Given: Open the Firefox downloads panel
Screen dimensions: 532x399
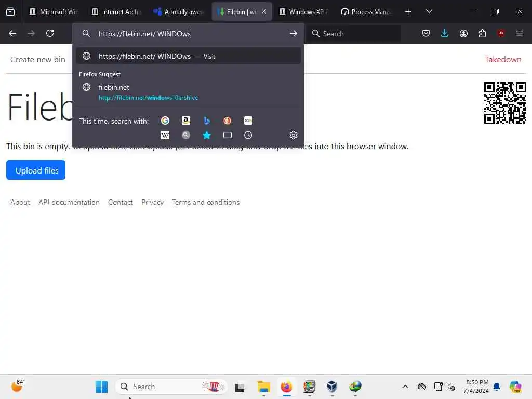Looking at the screenshot, I should [x=445, y=33].
